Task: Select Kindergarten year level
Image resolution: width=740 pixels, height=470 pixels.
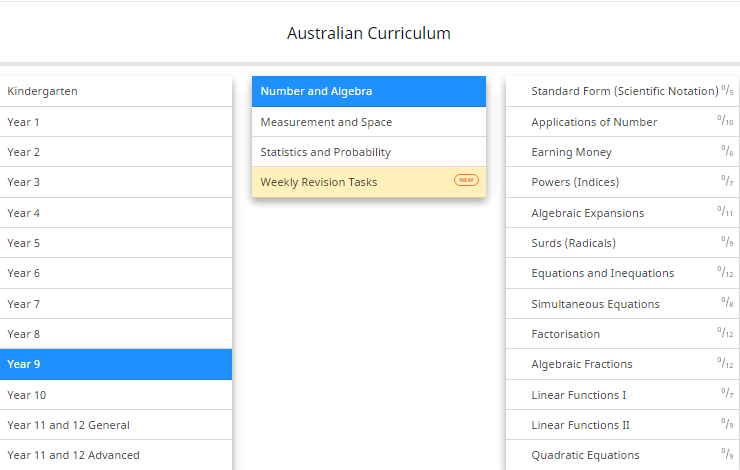Action: click(115, 91)
